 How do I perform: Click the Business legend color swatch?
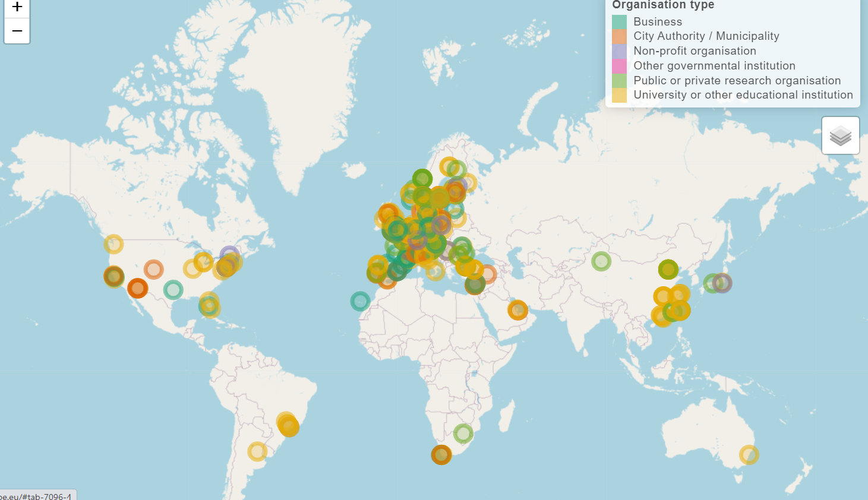point(619,22)
